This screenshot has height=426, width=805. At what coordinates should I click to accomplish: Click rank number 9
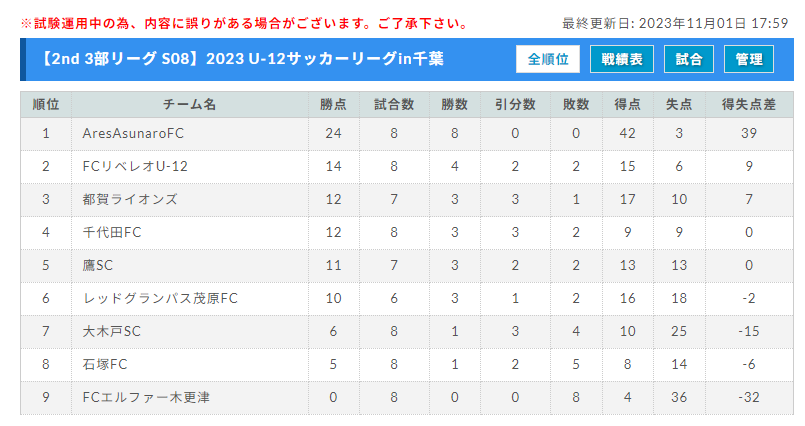(46, 397)
